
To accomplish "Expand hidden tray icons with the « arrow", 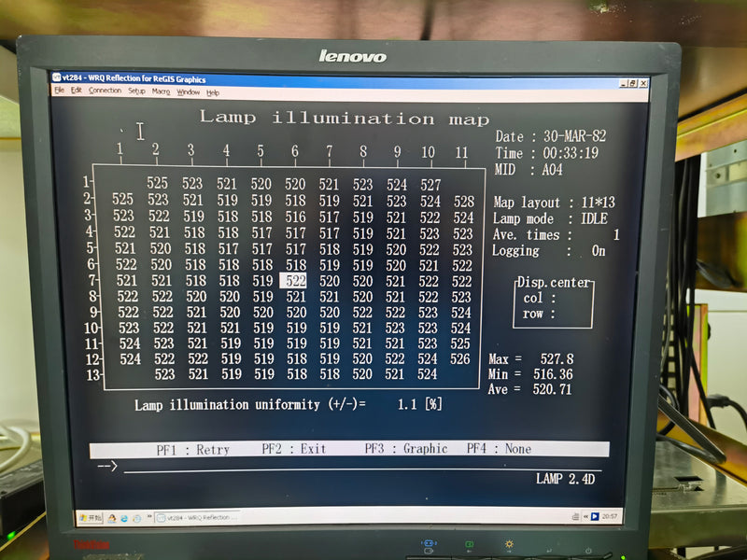I will pyautogui.click(x=585, y=517).
